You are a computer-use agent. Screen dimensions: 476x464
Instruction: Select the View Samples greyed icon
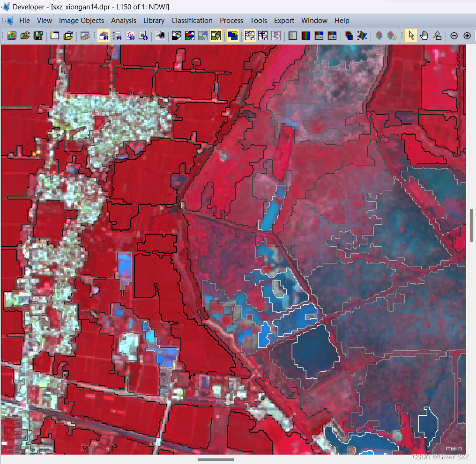click(203, 36)
